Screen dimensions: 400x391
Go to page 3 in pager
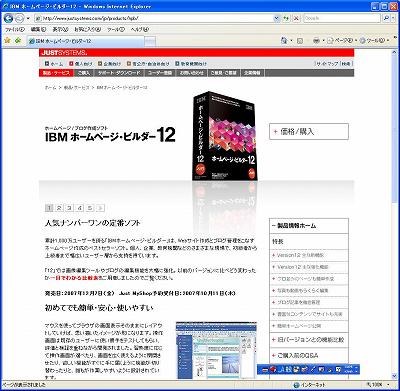(x=69, y=208)
